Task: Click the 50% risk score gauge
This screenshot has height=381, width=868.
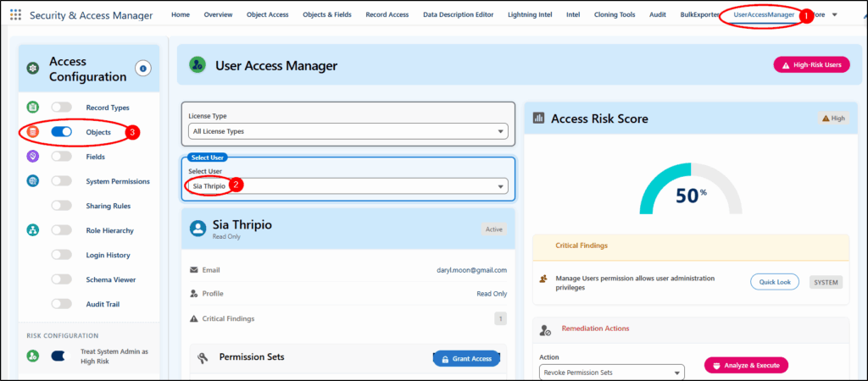Action: pyautogui.click(x=691, y=195)
